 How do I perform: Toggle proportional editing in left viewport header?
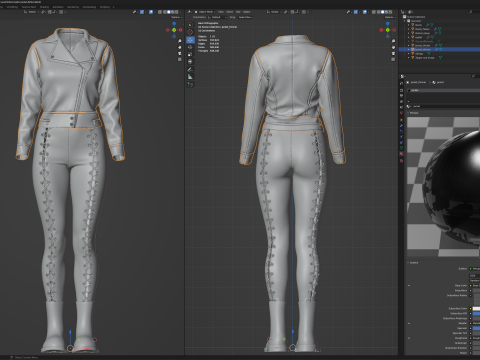pyautogui.click(x=61, y=12)
